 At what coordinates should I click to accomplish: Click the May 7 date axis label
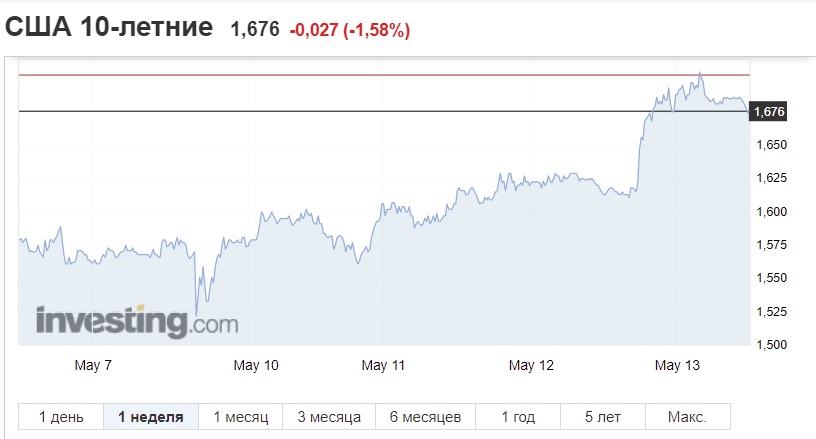tap(93, 365)
